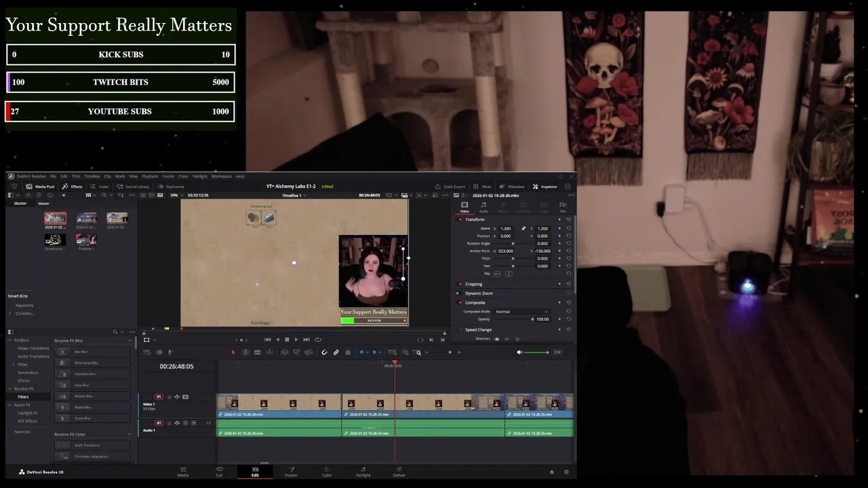Mute Audio 1 track M button
The width and height of the screenshot is (868, 488).
194,423
